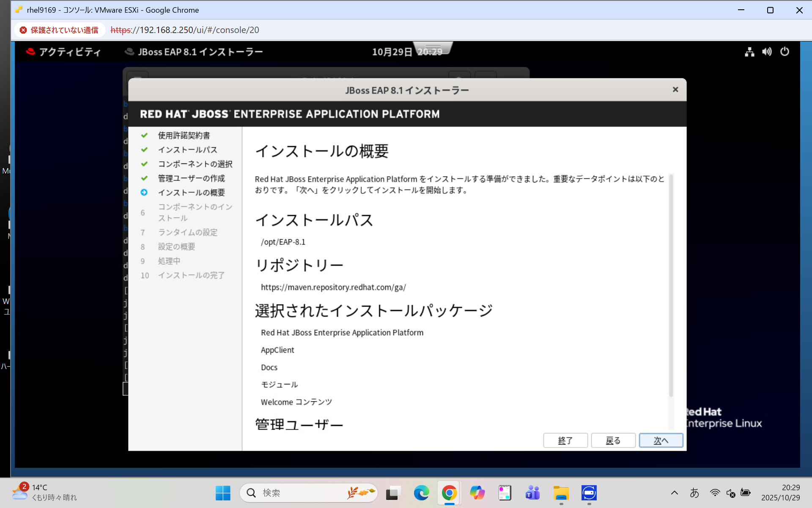Click the volume icon in the GNOME top bar
The width and height of the screenshot is (812, 508).
click(767, 51)
